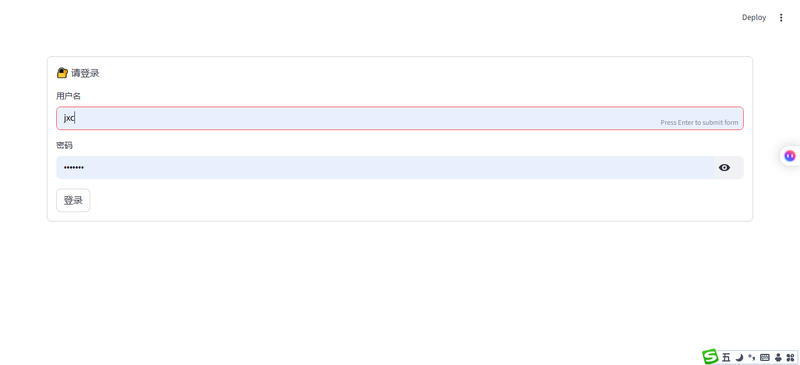
Task: Open the three-dot main menu
Action: [x=781, y=17]
